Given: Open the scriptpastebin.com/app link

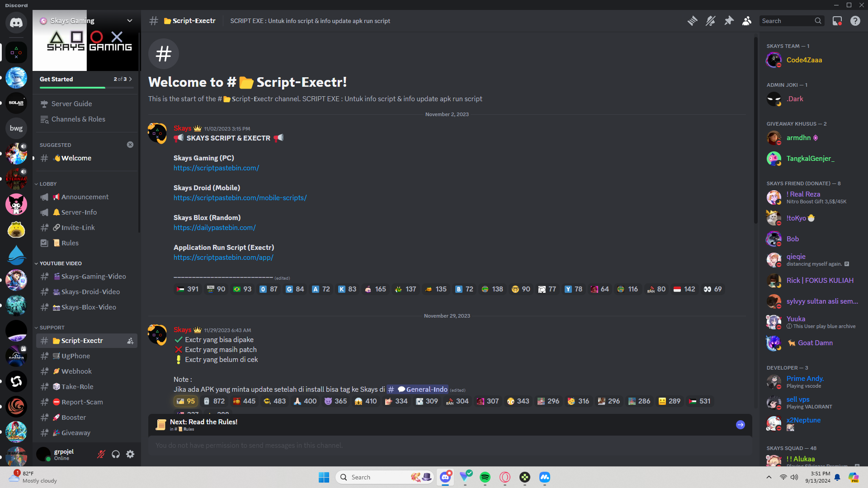Looking at the screenshot, I should pos(223,258).
